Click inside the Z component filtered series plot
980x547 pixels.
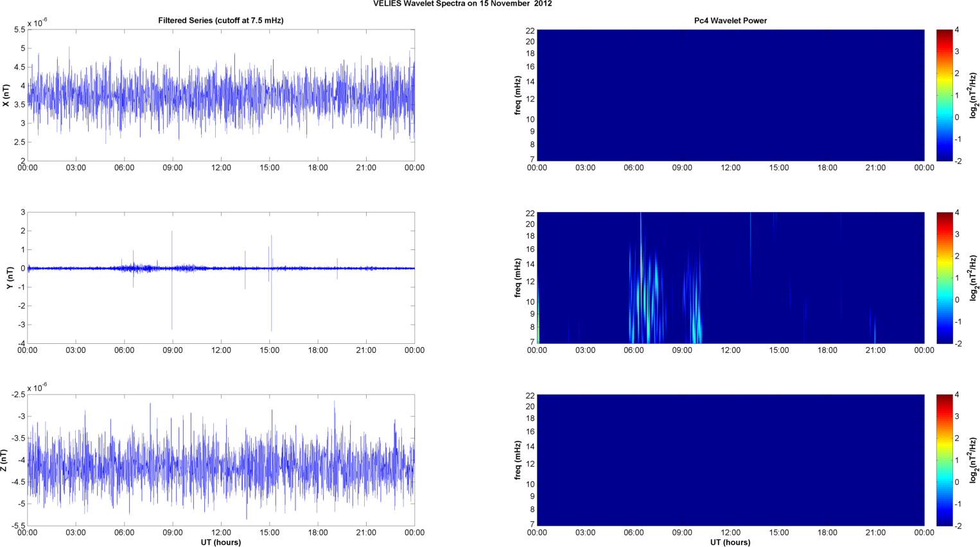click(x=221, y=460)
